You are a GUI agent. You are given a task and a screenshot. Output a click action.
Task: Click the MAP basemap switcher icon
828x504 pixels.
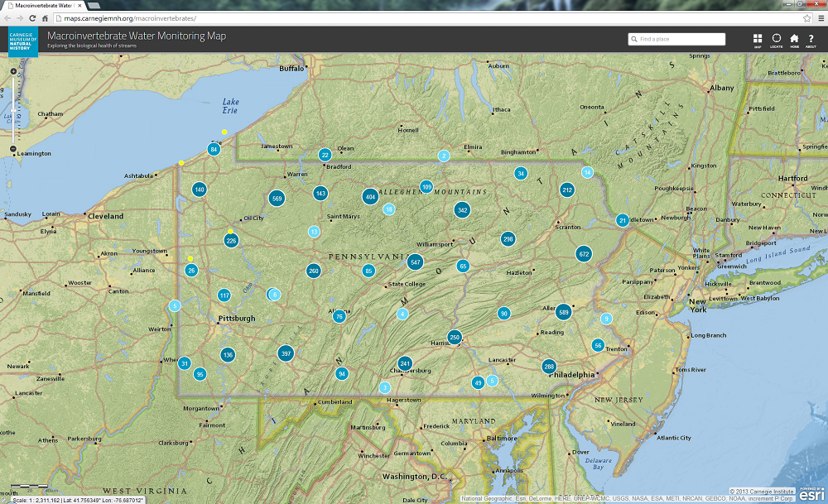pyautogui.click(x=757, y=36)
